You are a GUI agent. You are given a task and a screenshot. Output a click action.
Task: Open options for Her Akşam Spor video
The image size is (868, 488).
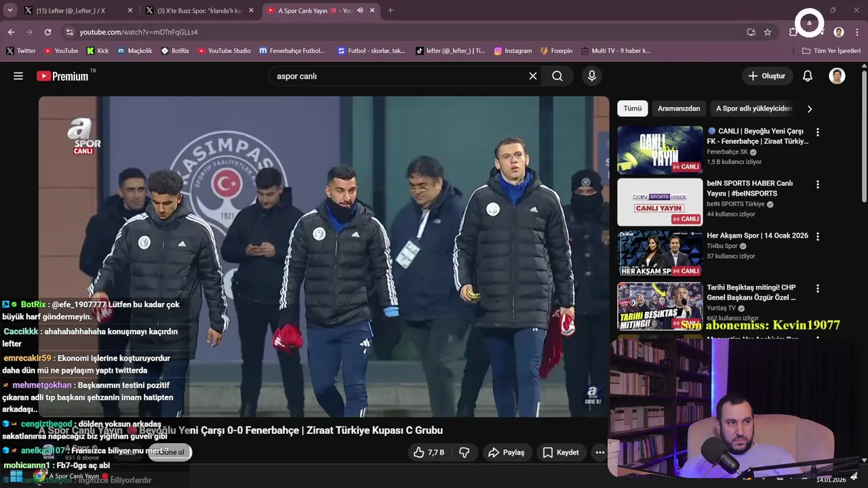pyautogui.click(x=818, y=237)
